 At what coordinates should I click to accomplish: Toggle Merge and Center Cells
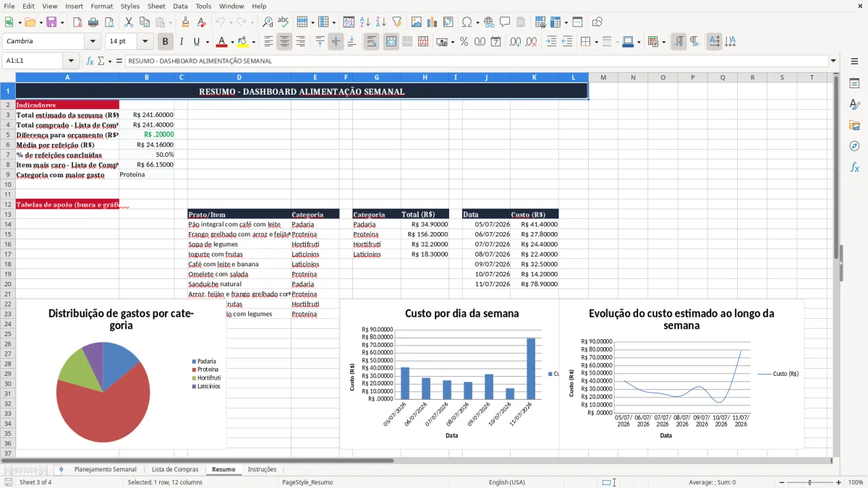click(x=391, y=41)
